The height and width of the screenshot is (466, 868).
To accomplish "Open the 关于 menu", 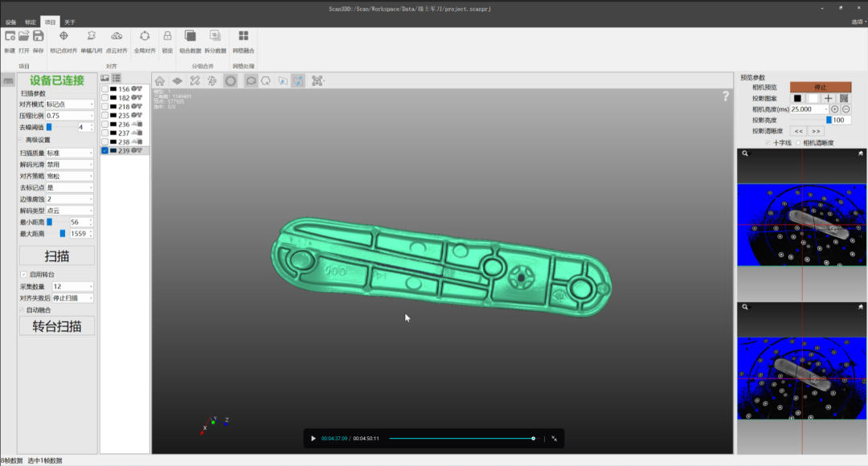I will (68, 22).
